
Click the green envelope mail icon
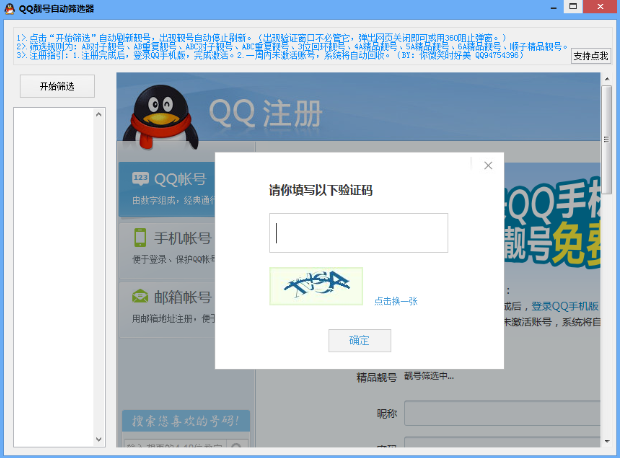point(140,296)
